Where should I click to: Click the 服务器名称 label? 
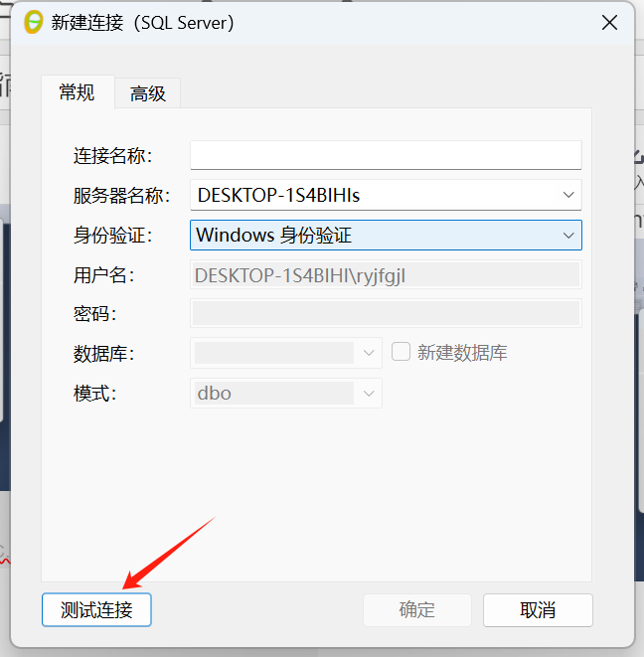pos(121,195)
